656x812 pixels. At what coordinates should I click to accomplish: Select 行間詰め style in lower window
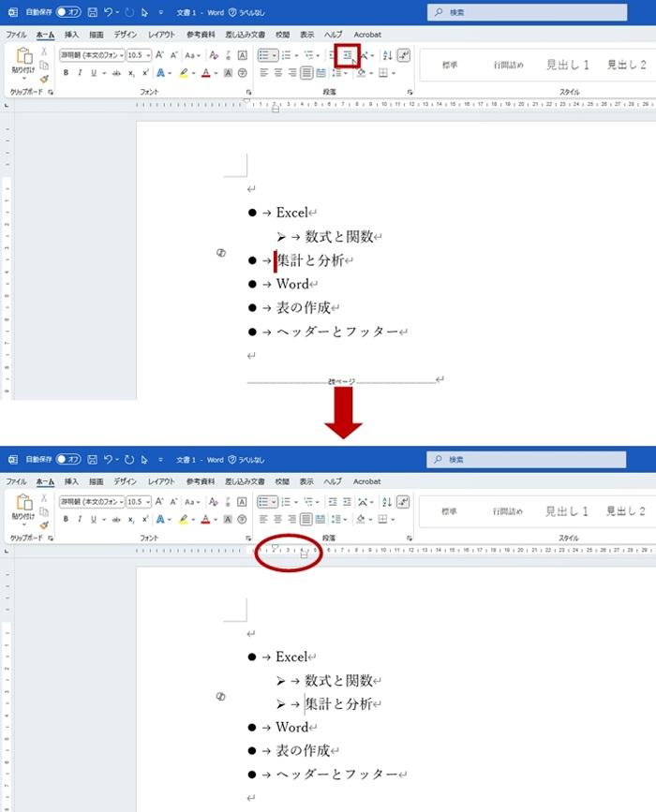pyautogui.click(x=510, y=511)
